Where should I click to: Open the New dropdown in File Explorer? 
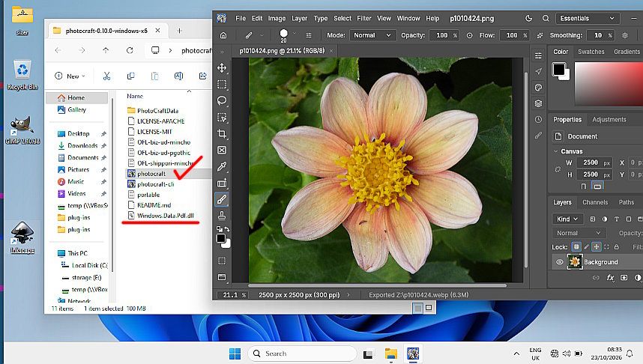[x=70, y=76]
